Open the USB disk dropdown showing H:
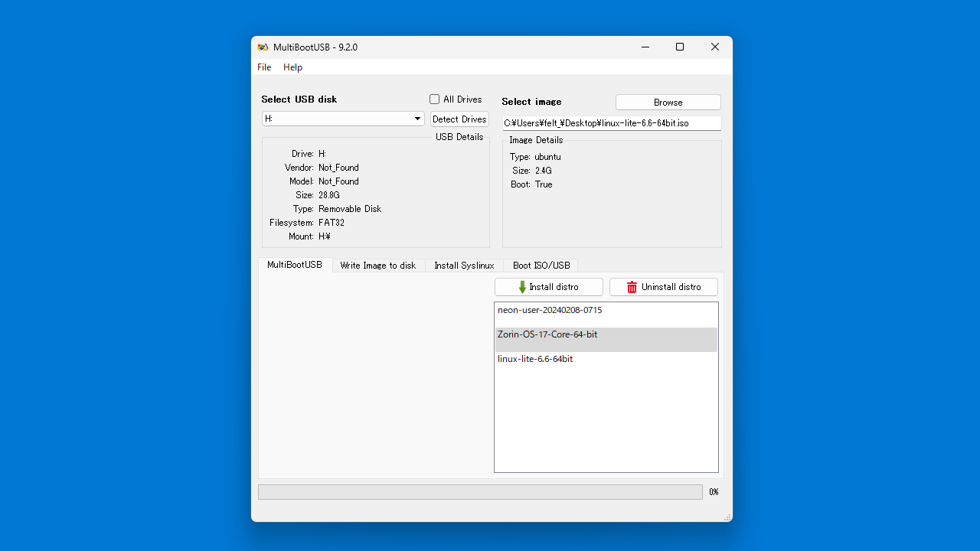The image size is (980, 551). click(343, 119)
